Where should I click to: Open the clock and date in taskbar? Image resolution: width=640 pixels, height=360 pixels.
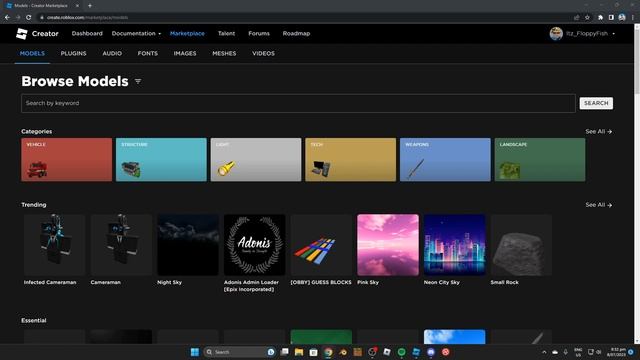pos(616,352)
